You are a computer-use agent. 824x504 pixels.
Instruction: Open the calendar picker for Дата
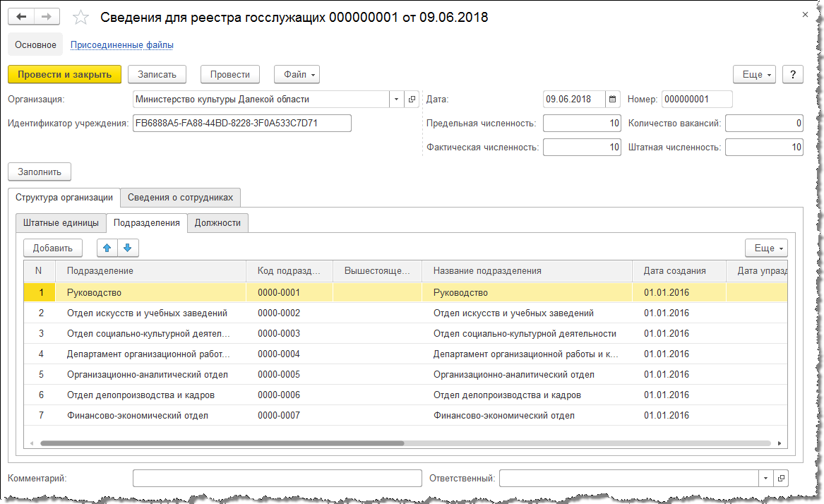pyautogui.click(x=613, y=100)
